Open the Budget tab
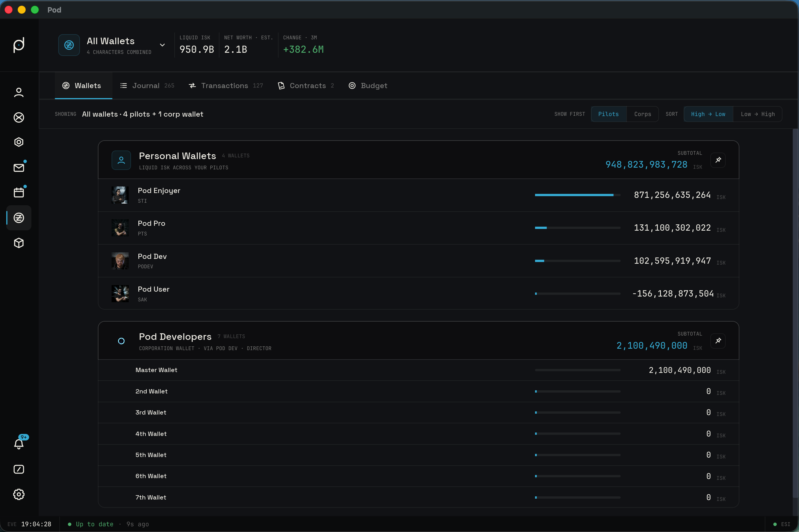Viewport: 799px width, 532px height. coord(368,86)
